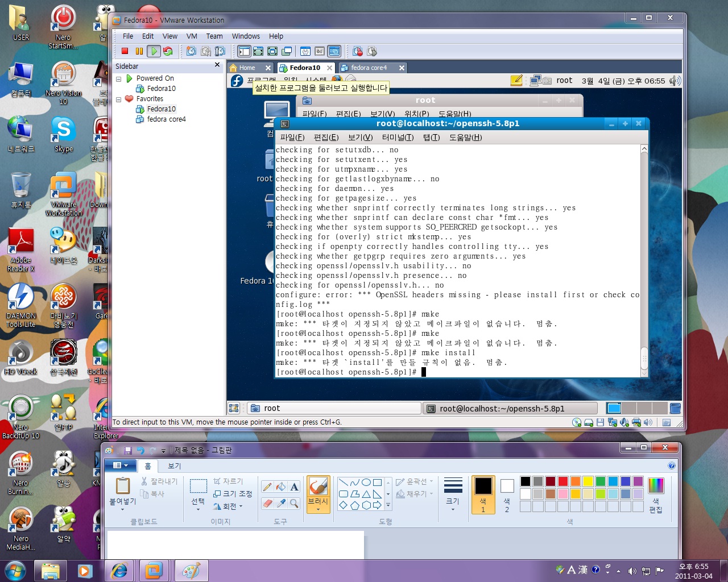Select the Color picker eyedropper tool
The width and height of the screenshot is (728, 582).
pyautogui.click(x=280, y=503)
